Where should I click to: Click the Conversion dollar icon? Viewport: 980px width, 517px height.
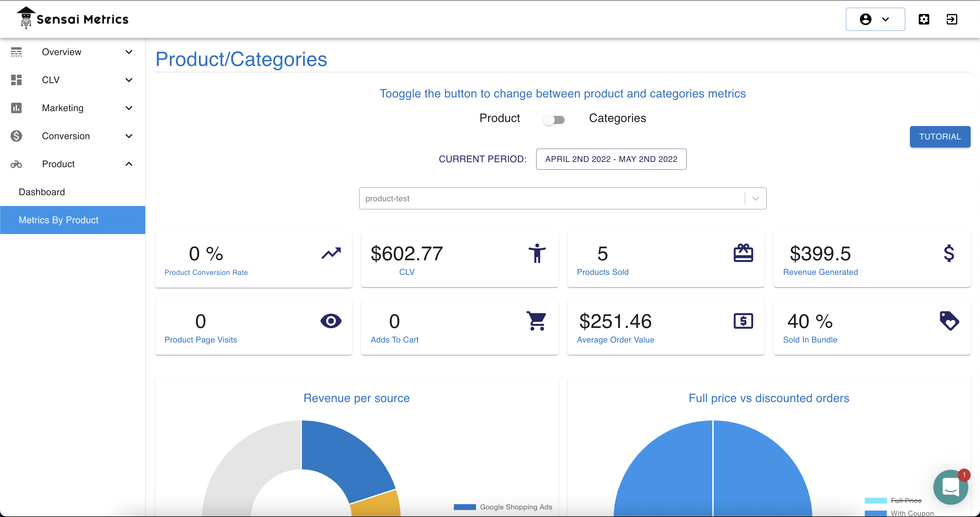tap(16, 136)
